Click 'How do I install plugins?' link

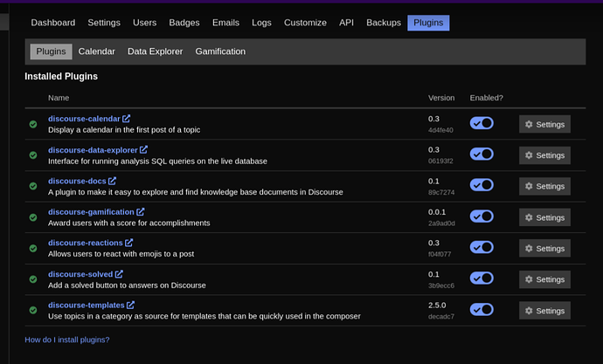coord(67,340)
